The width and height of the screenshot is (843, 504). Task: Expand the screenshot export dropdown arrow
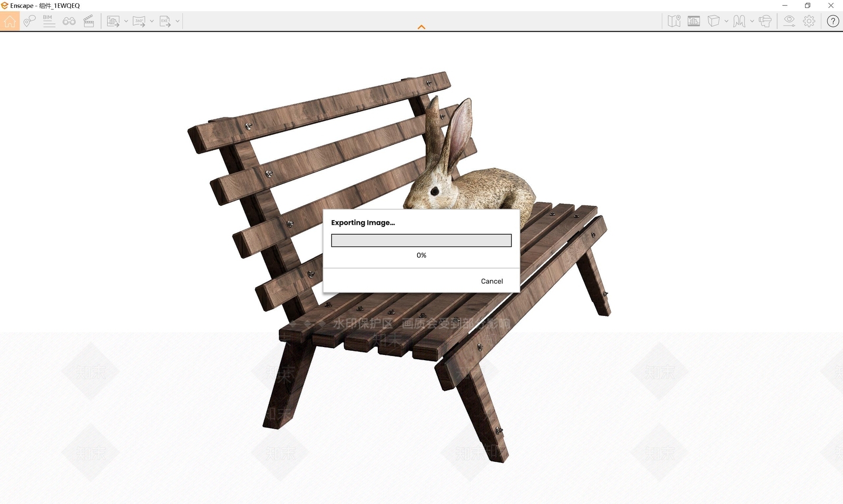[126, 22]
